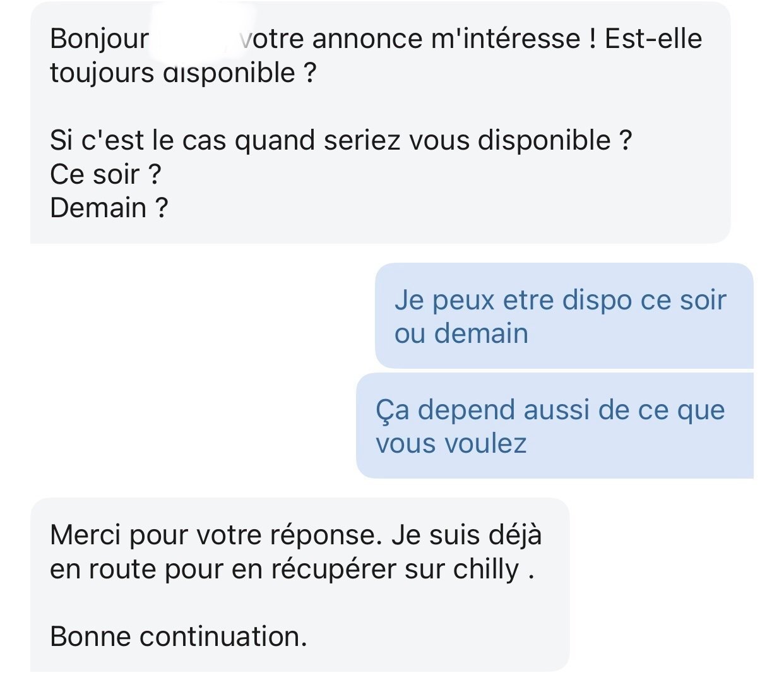784x699 pixels.
Task: Click "vous voulez" in the blue bubble
Action: pos(451,443)
